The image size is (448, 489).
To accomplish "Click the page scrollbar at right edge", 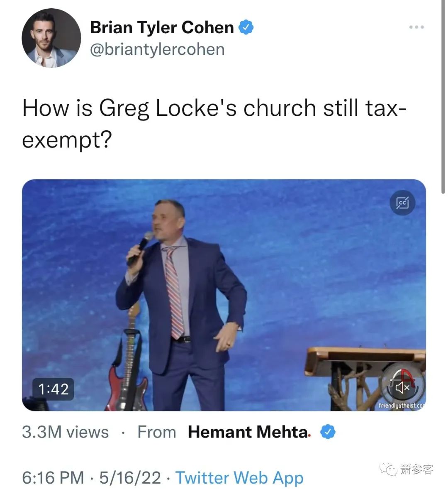I will pyautogui.click(x=443, y=97).
